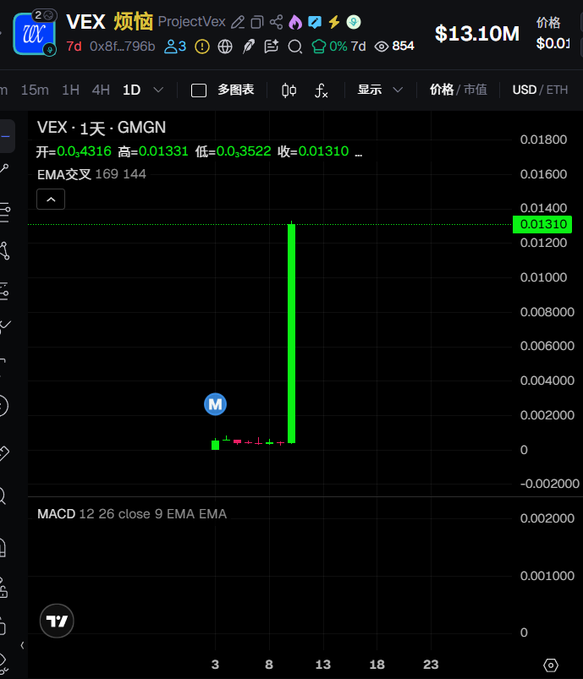Open the candlestick chart type icon
Screen dimensions: 583x679
[289, 90]
